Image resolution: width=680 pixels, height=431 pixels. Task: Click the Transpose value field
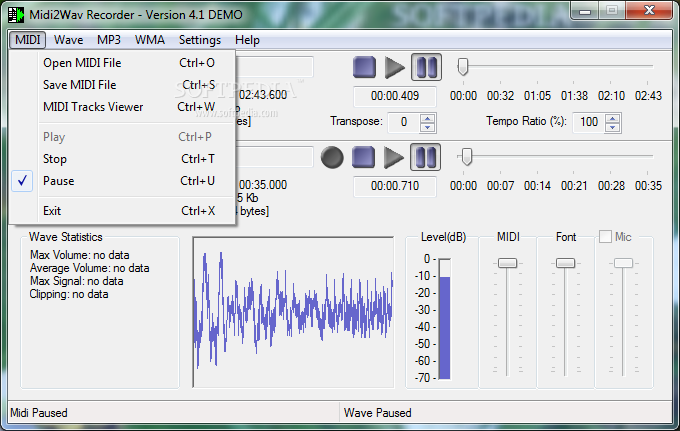pos(404,122)
